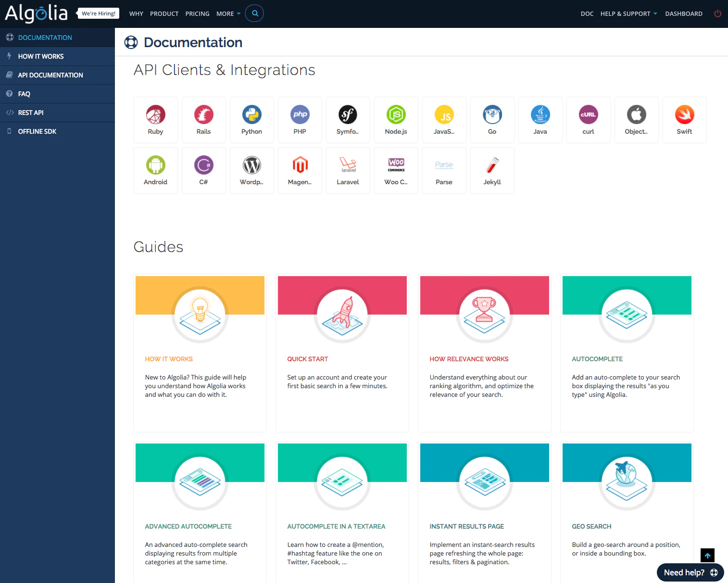This screenshot has height=583, width=728.
Task: Open HOW IT WORKS in the sidebar
Action: (x=57, y=56)
